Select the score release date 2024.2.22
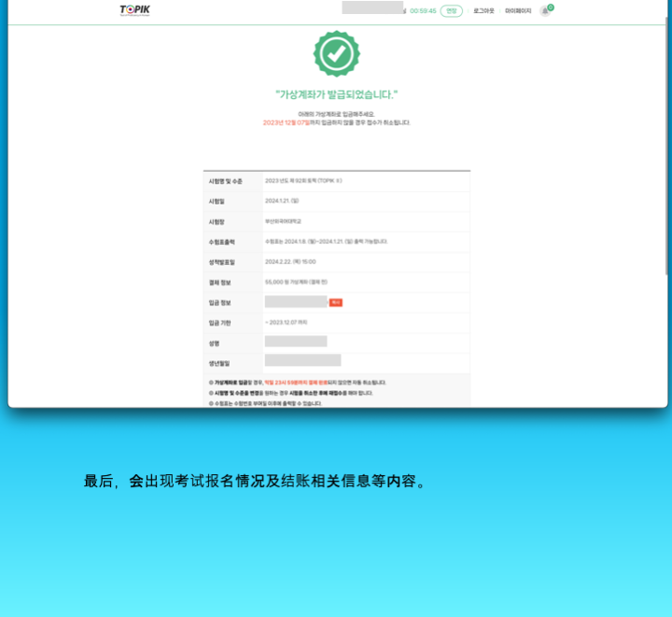This screenshot has width=672, height=617. (x=290, y=261)
